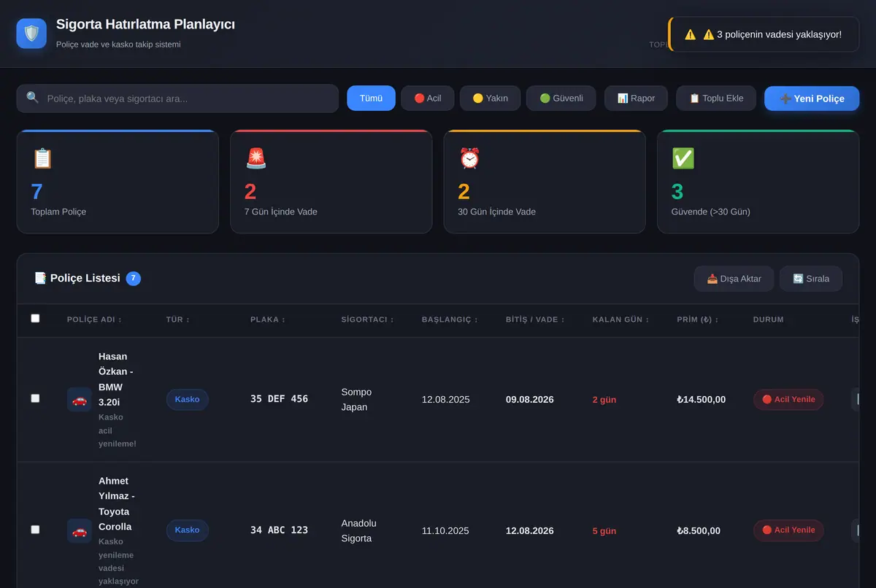Show only Güvenli policies
876x588 pixels.
point(561,98)
